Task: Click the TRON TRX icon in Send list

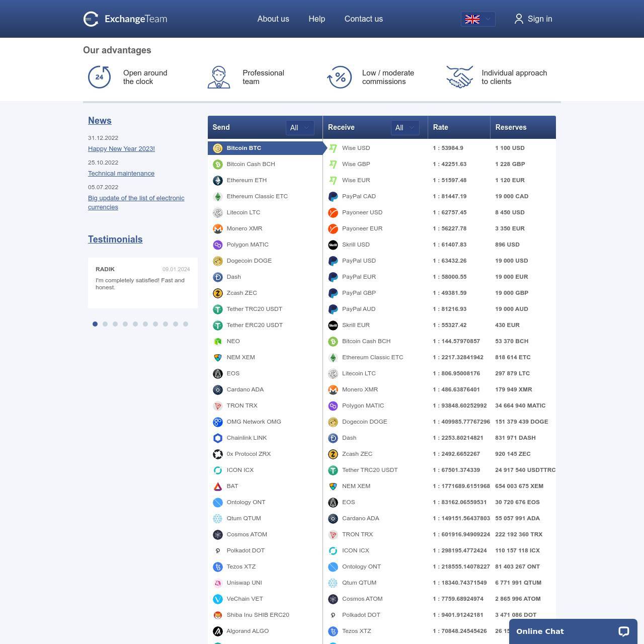Action: [218, 406]
